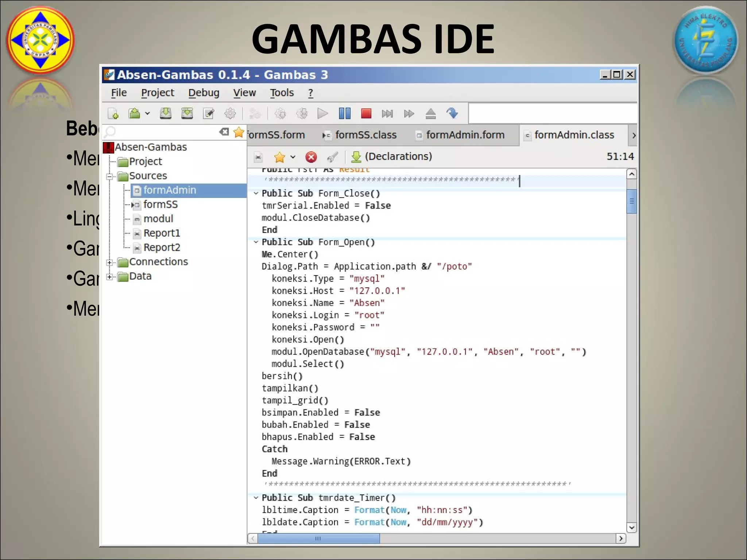Screen dimensions: 747x560
Task: Click the red close-file X icon
Action: pyautogui.click(x=311, y=157)
